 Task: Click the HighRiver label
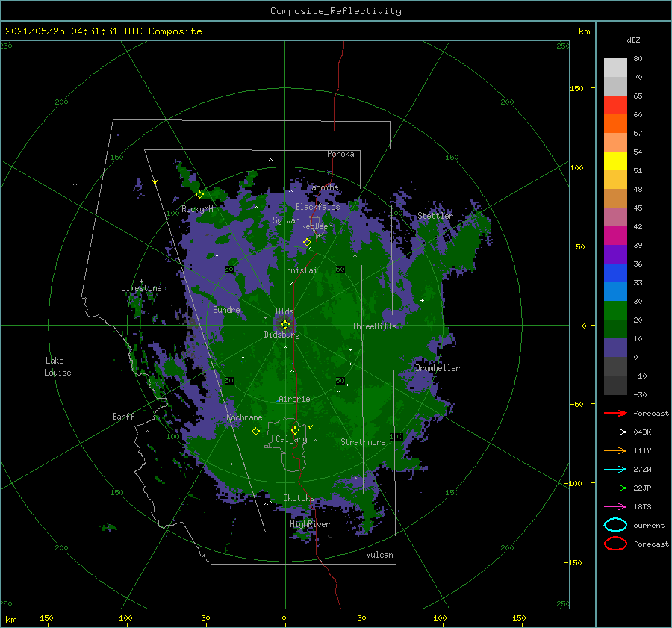pyautogui.click(x=310, y=524)
